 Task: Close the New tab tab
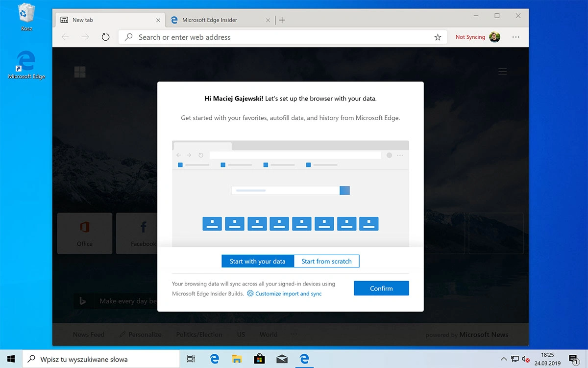158,20
